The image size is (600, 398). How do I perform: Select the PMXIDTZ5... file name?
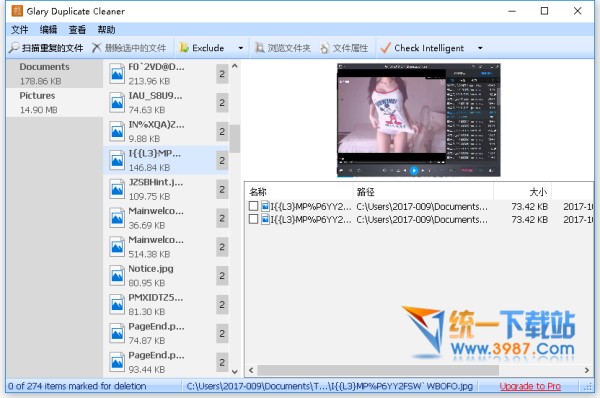pos(156,297)
